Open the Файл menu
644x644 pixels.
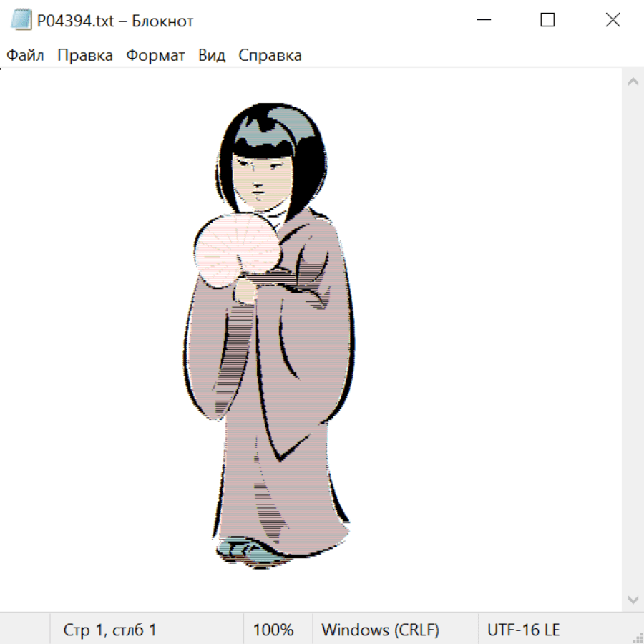click(x=26, y=56)
